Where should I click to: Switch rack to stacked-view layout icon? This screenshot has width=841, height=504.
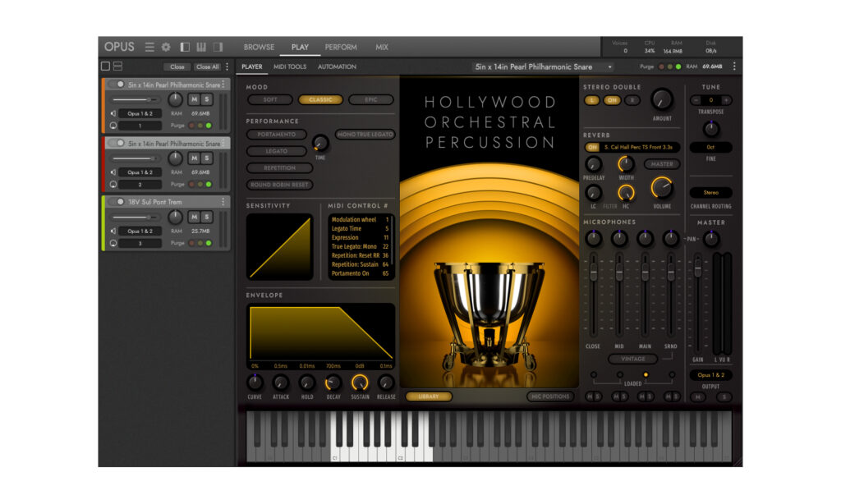pyautogui.click(x=118, y=66)
